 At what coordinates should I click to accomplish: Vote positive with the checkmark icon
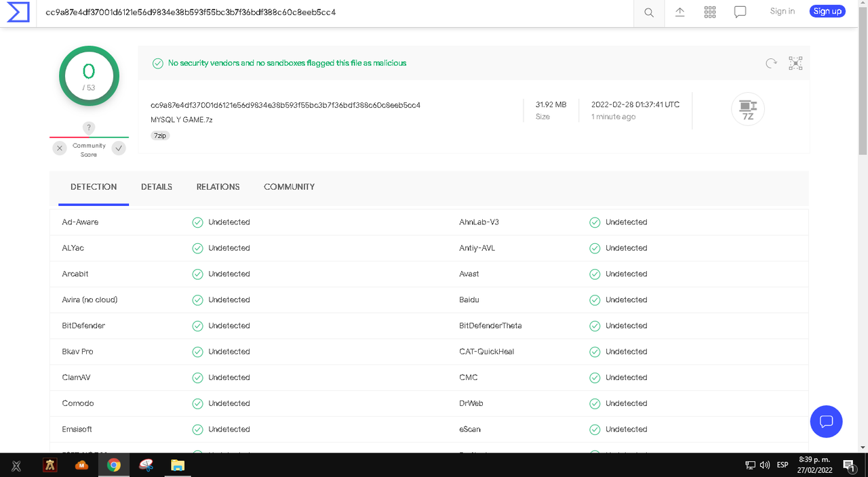point(119,148)
